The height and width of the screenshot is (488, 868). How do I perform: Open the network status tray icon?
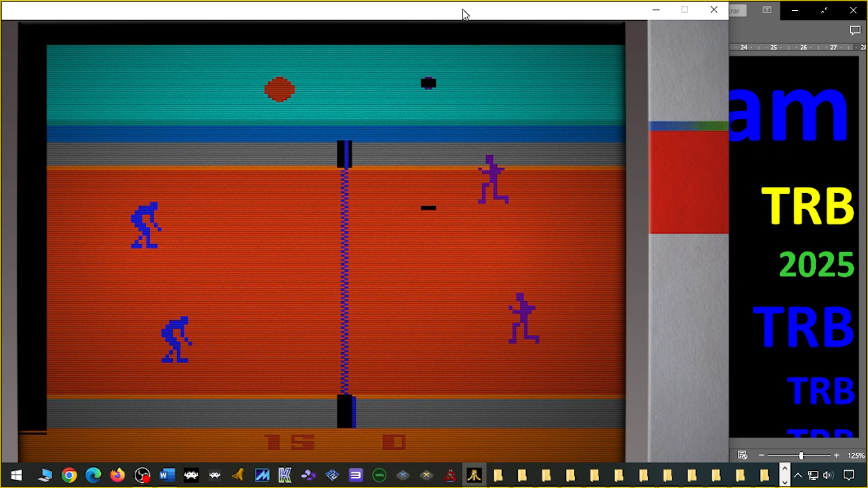(813, 475)
